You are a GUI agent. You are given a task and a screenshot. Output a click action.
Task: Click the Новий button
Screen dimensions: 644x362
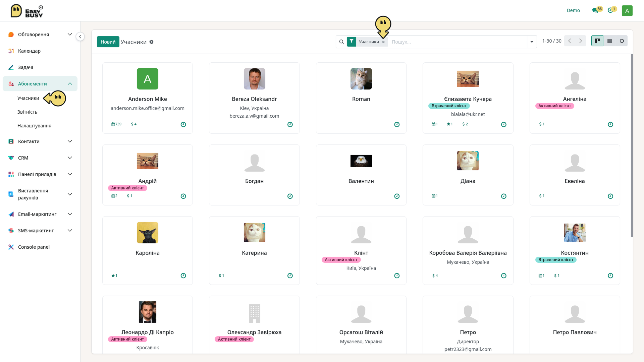108,42
